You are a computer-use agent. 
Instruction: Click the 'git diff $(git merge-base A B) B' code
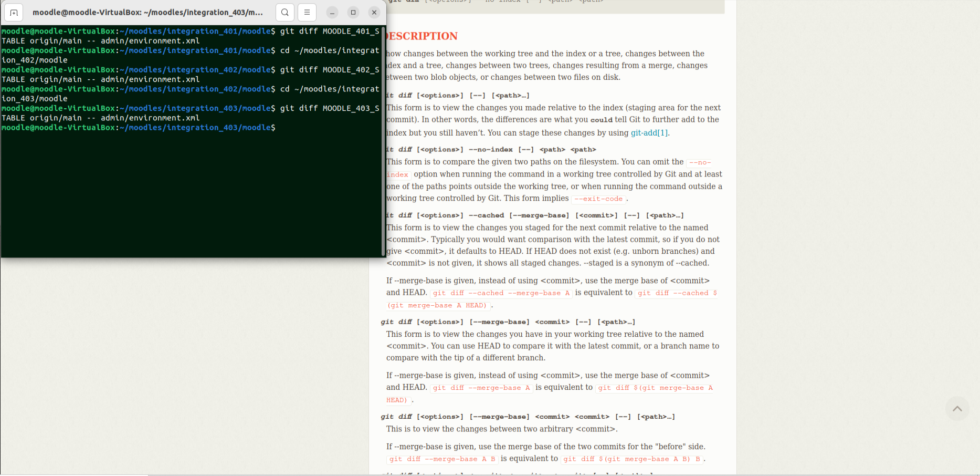click(632, 459)
